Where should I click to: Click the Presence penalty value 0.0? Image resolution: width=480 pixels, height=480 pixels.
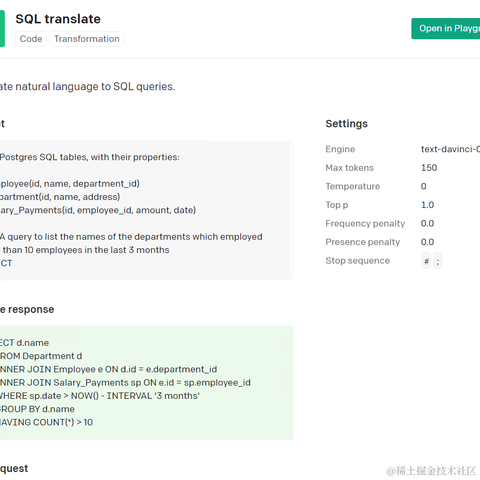(x=427, y=242)
